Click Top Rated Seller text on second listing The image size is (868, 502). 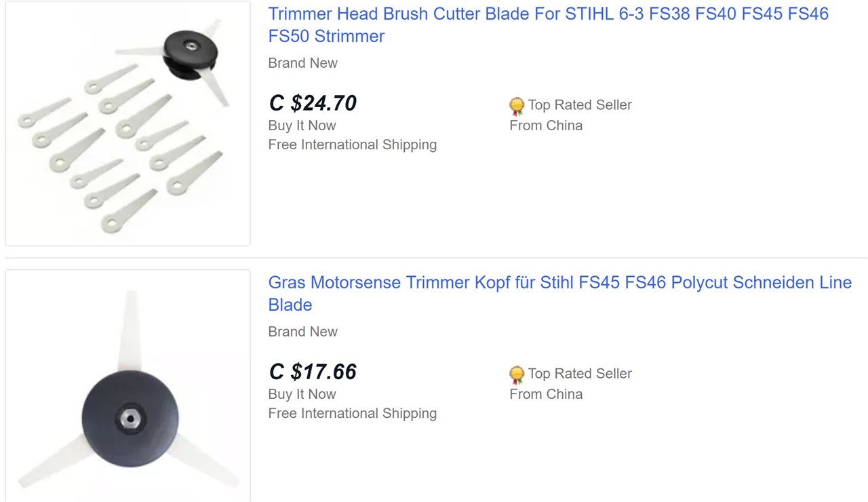click(x=580, y=374)
